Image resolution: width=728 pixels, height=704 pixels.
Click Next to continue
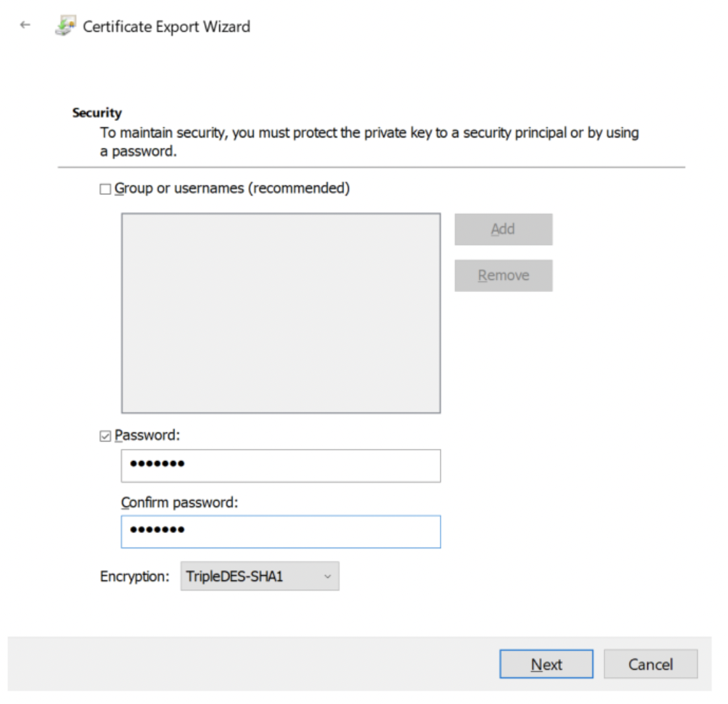tap(546, 664)
